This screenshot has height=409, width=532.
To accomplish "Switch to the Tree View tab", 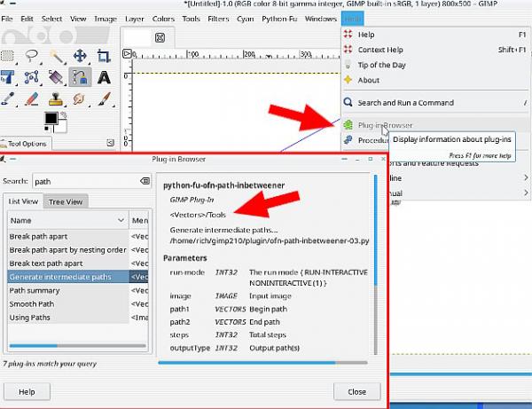I will 66,201.
